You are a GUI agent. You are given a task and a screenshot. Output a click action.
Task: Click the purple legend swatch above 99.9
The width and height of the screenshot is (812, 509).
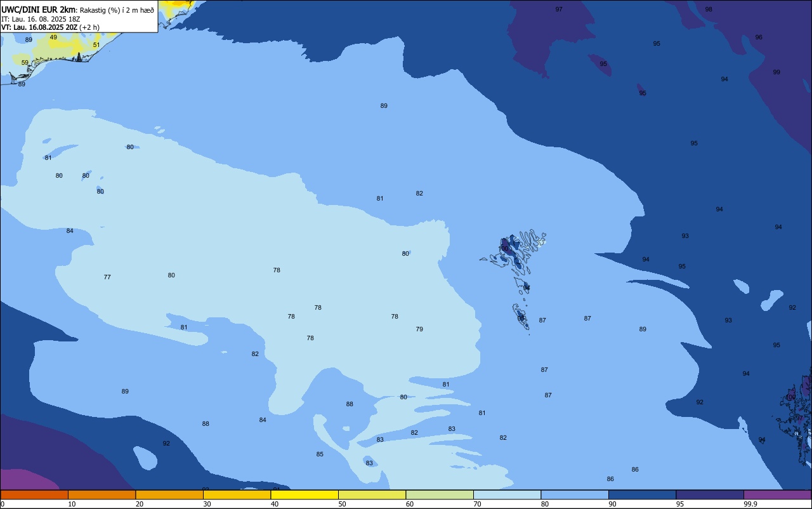pos(777,494)
